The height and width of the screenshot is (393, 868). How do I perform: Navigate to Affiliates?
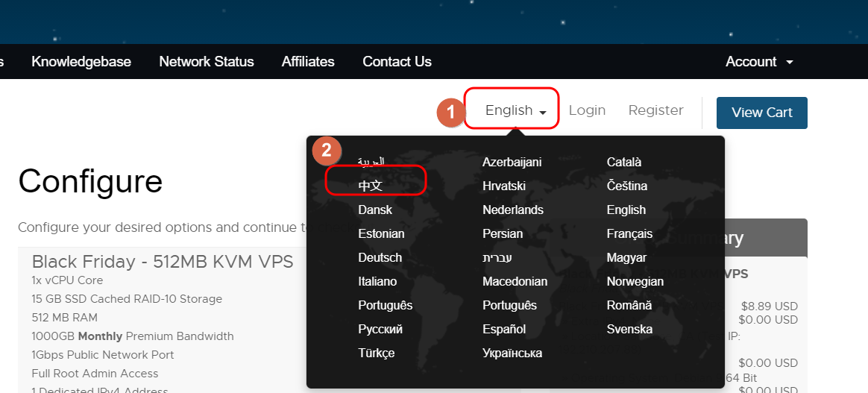click(x=308, y=62)
